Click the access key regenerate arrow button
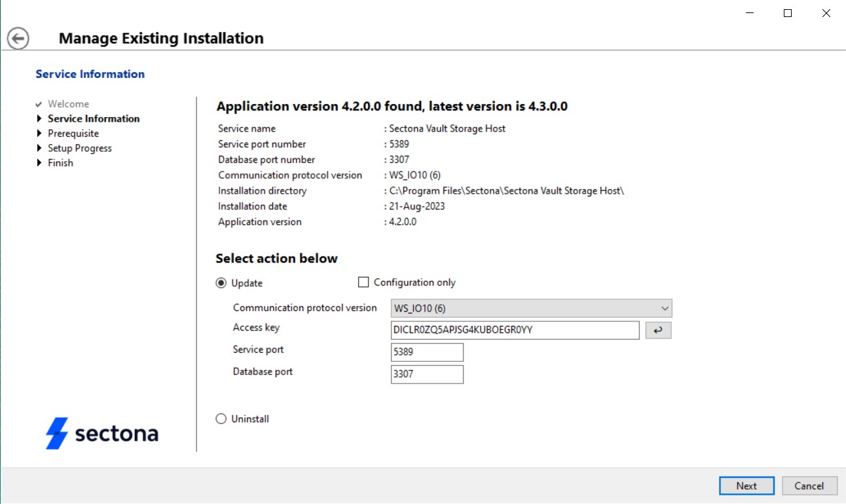 click(658, 331)
